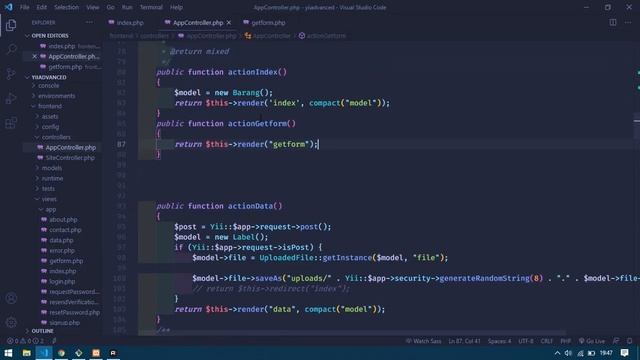
Task: Click VS Code taskbar icon
Action: click(44, 353)
